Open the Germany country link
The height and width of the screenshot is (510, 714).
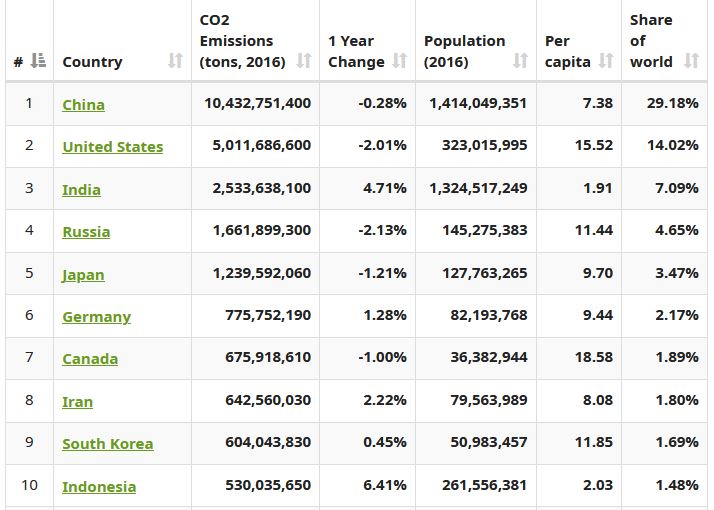tap(96, 316)
